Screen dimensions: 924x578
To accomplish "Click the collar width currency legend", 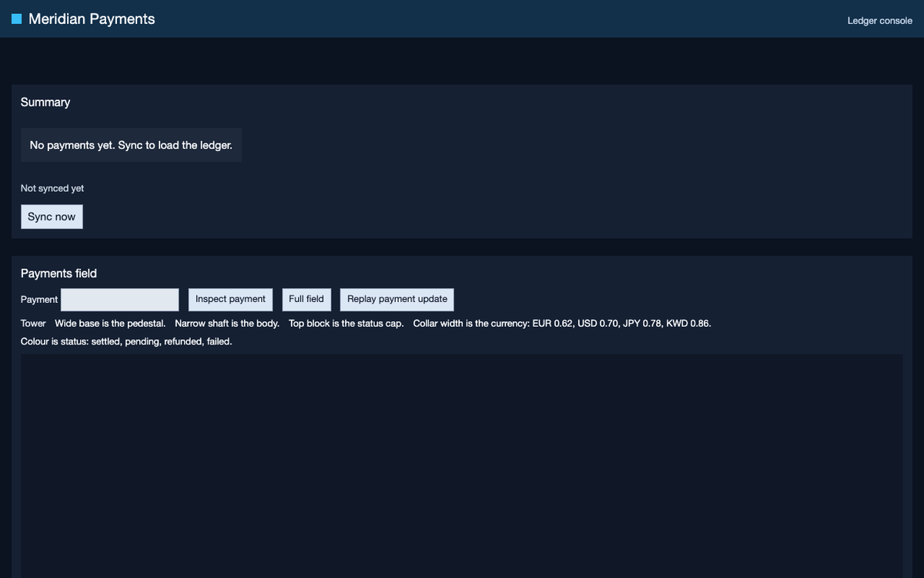I will coord(562,323).
